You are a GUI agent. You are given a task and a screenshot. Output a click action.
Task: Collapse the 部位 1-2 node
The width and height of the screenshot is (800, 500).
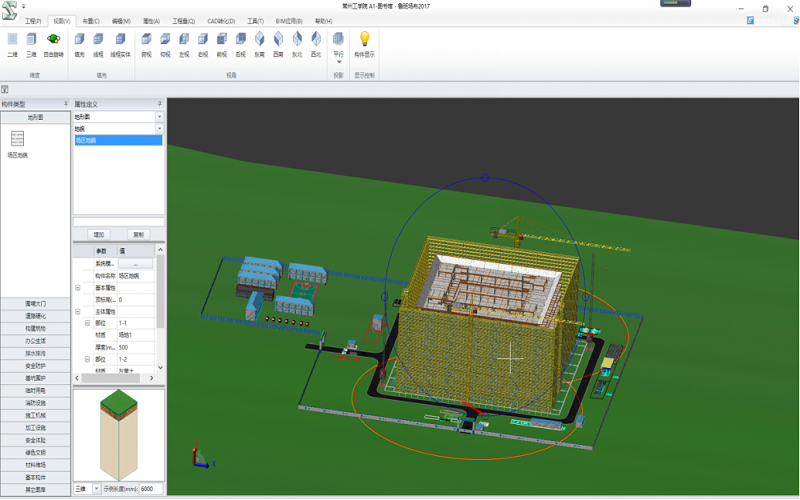point(87,360)
